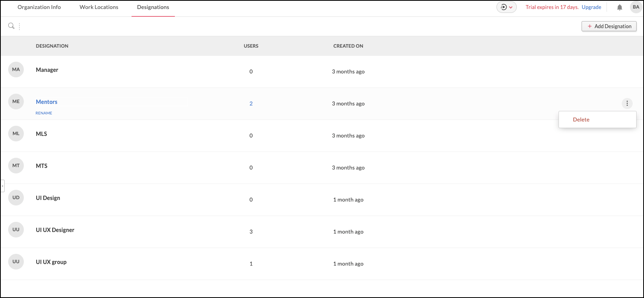Click the Upgrade link
The height and width of the screenshot is (298, 644).
(591, 7)
